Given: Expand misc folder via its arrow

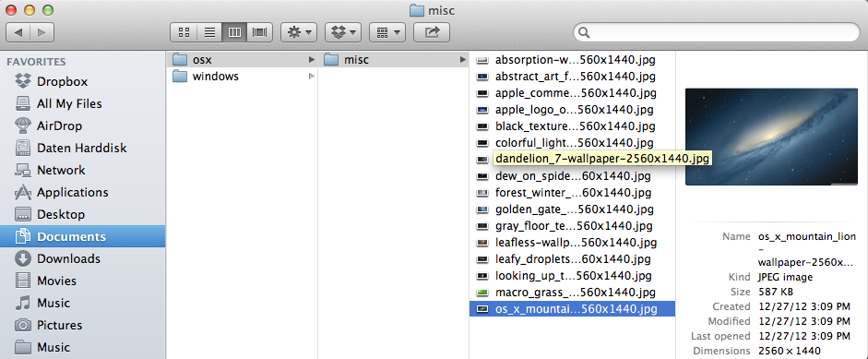Looking at the screenshot, I should [x=463, y=59].
